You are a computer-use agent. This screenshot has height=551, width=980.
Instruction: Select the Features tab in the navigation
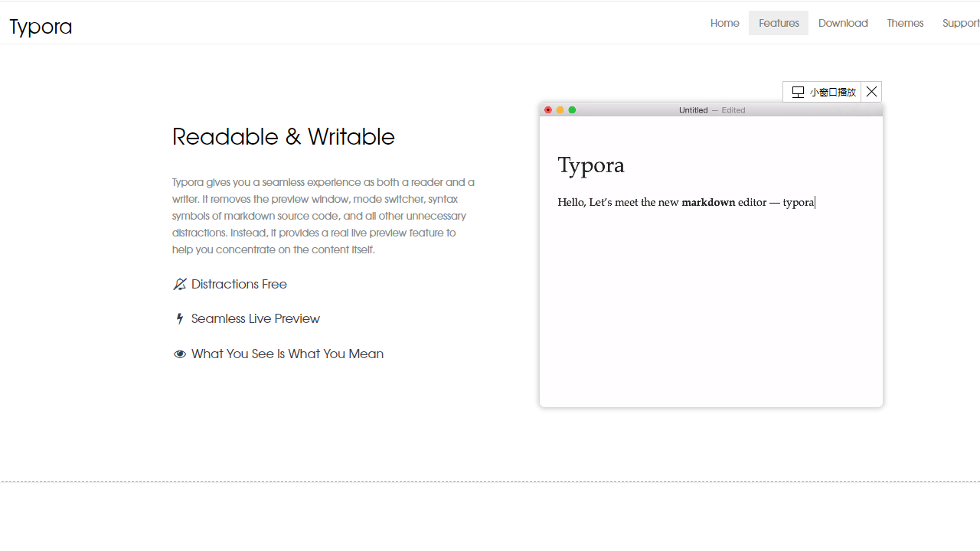[779, 23]
